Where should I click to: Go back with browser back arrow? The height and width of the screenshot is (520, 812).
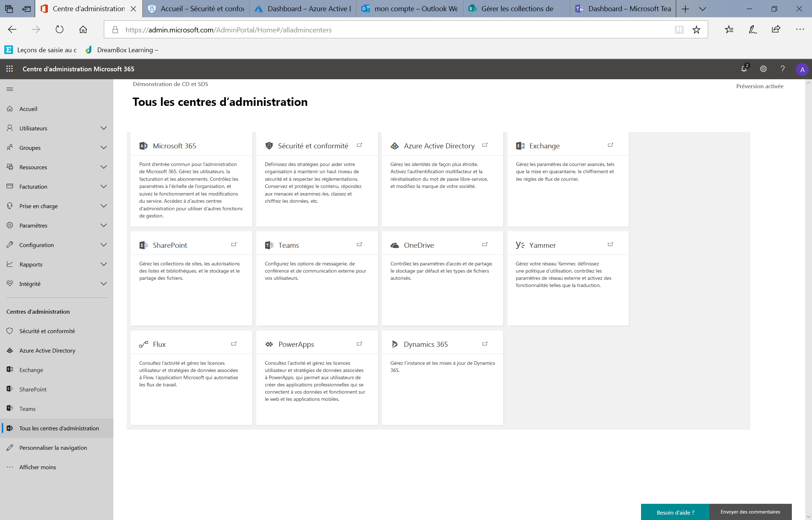point(12,30)
